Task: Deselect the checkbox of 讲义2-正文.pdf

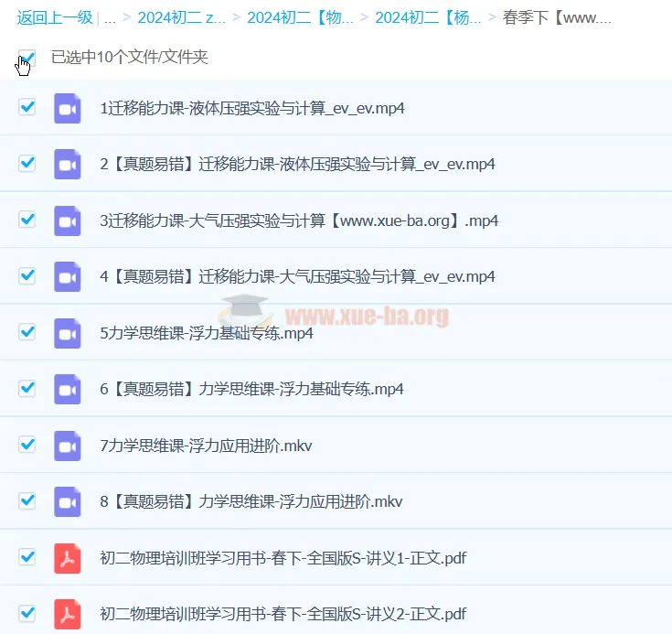Action: point(27,612)
